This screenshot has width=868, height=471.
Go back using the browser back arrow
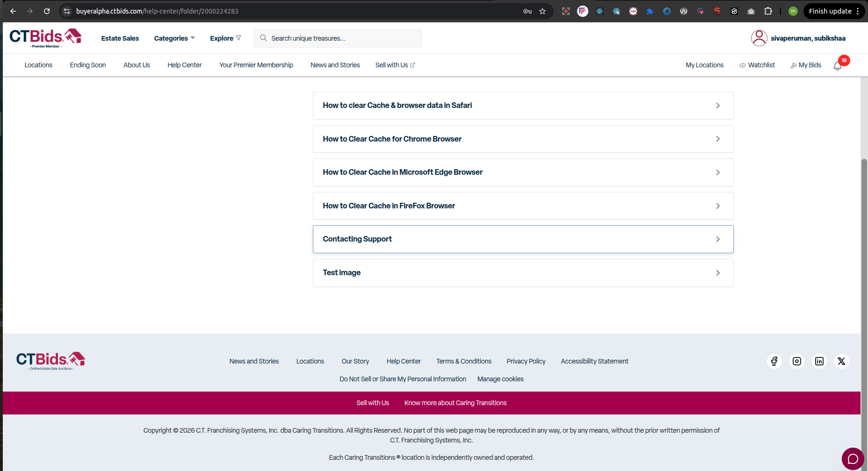[x=13, y=11]
